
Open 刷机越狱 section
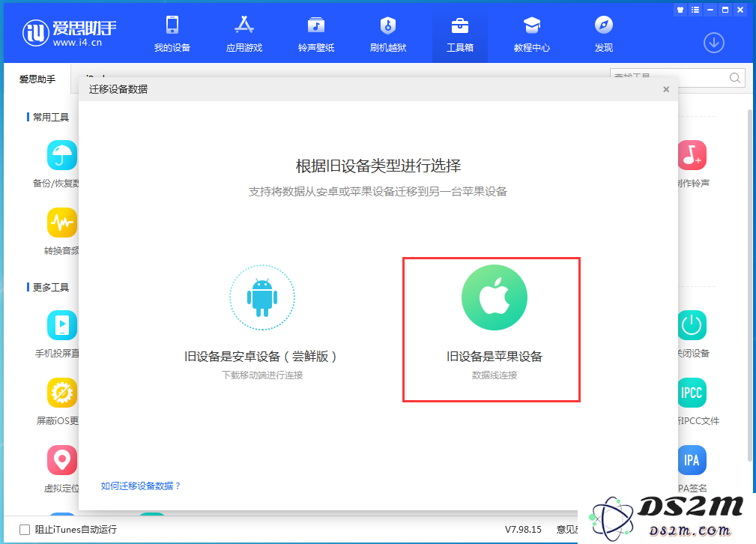[x=387, y=34]
